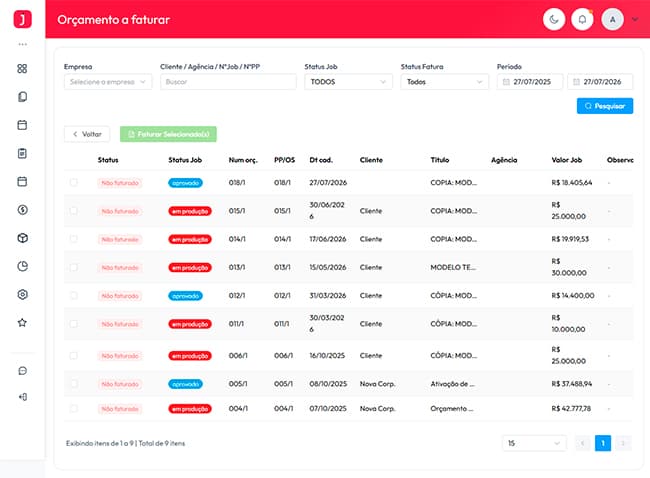Viewport: 650px width, 478px height.
Task: Click the three dots above sidebar icons
Action: tap(22, 44)
